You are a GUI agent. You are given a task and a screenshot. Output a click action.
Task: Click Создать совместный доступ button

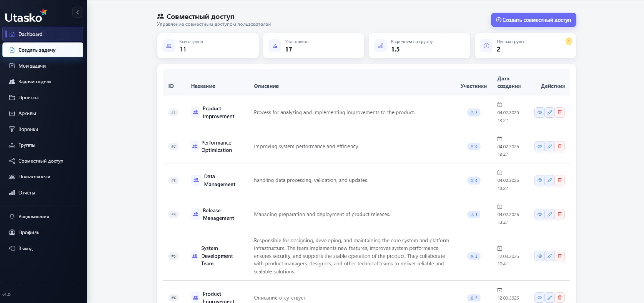point(533,20)
